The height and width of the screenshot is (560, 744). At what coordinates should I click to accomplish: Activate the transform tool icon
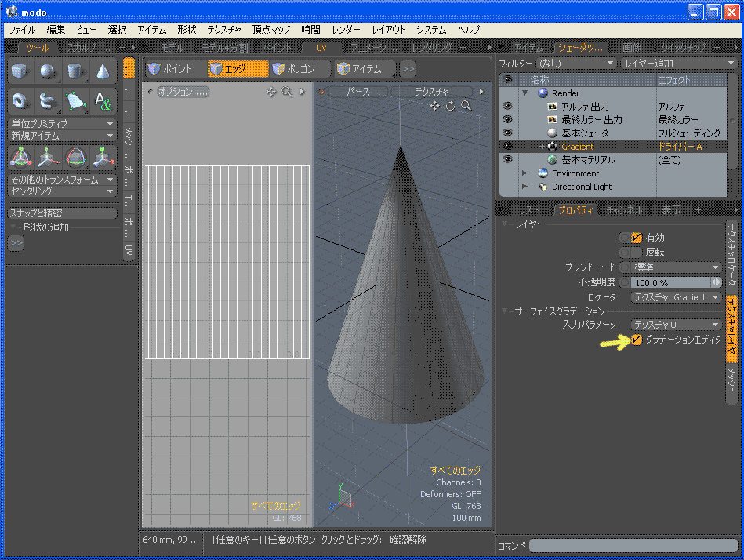[x=21, y=158]
